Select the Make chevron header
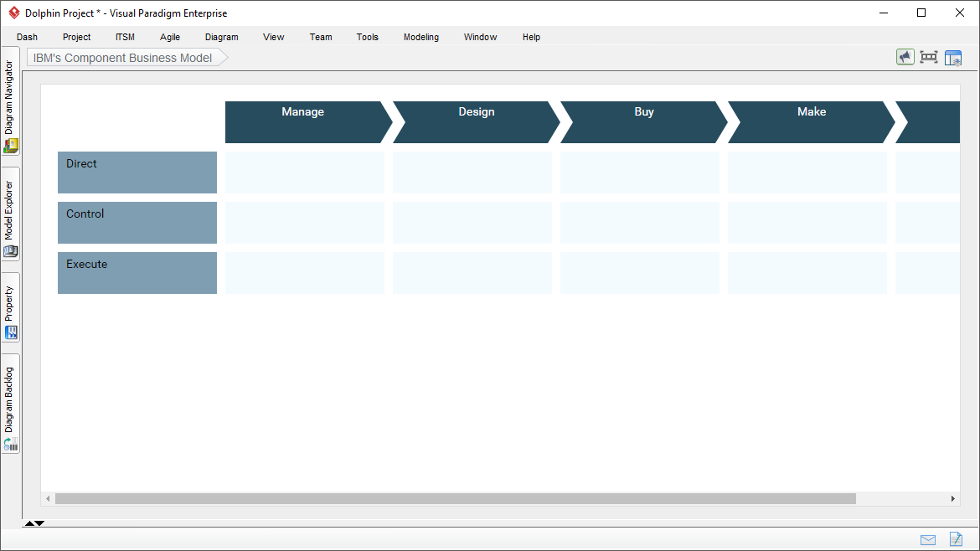 coord(812,121)
